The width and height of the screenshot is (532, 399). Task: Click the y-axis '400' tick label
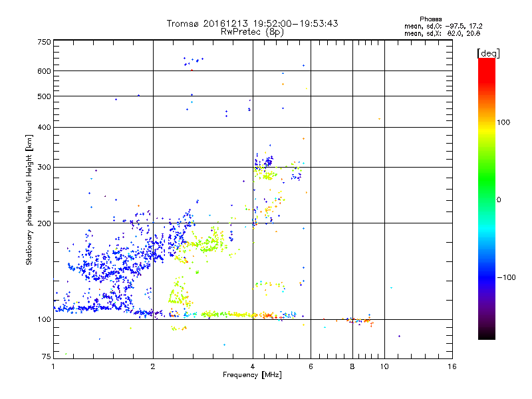point(44,128)
